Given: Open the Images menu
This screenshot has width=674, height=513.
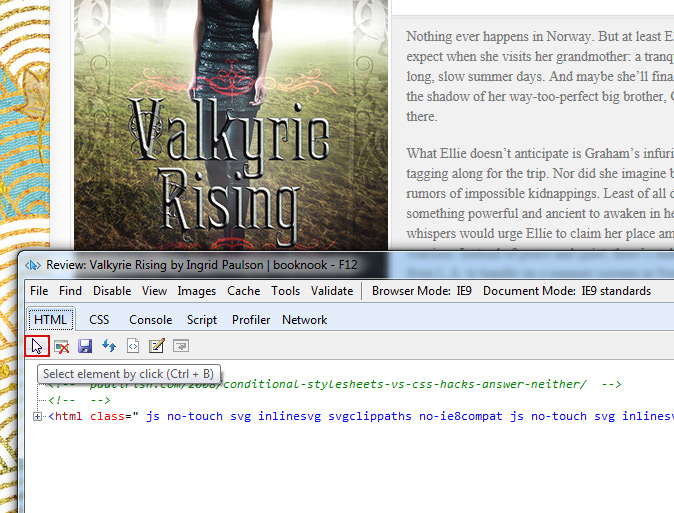Looking at the screenshot, I should 197,291.
